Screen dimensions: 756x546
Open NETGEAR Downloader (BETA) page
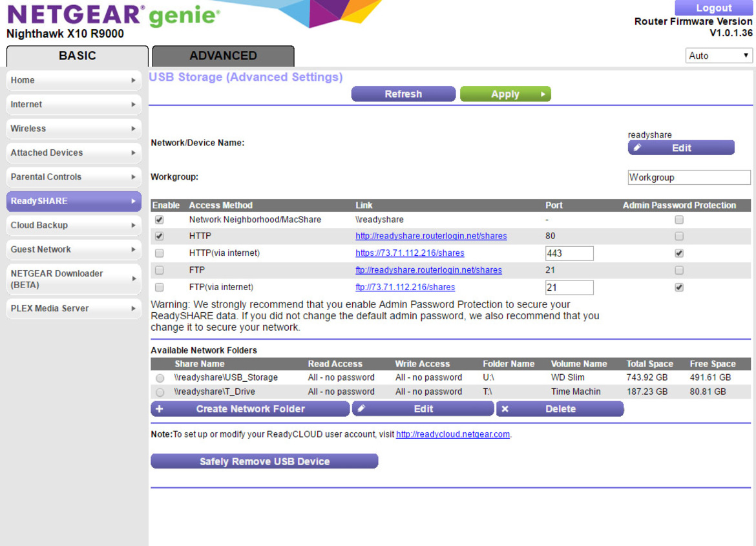74,278
